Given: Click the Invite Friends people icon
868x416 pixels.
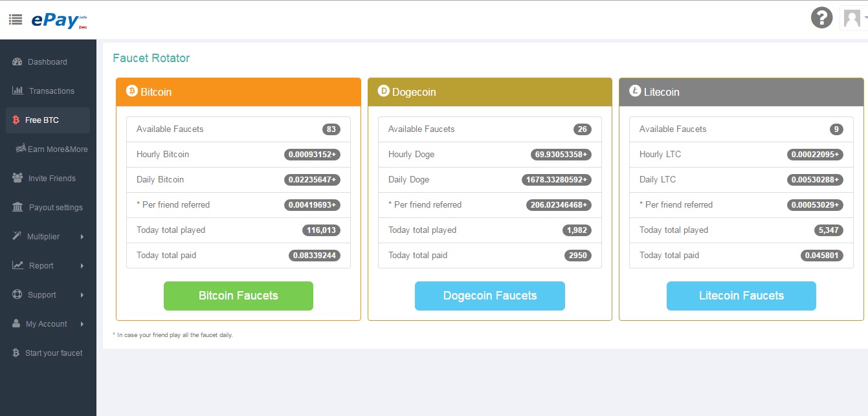Looking at the screenshot, I should point(17,178).
